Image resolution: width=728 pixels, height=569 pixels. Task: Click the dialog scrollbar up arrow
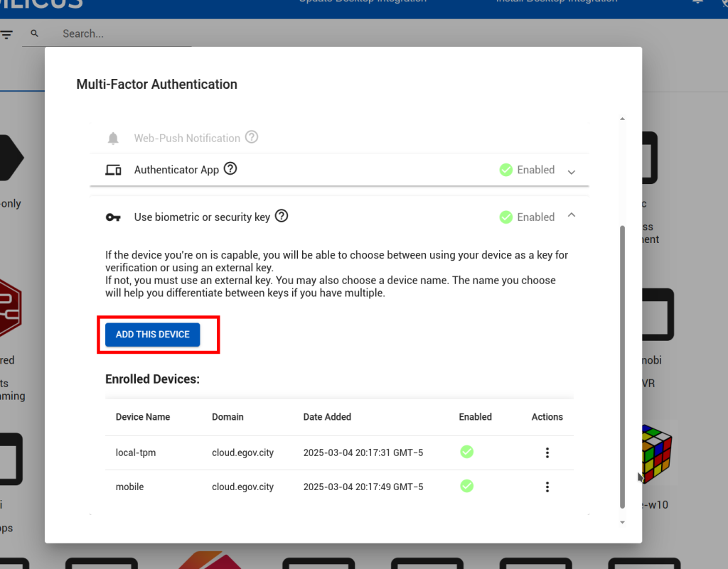pos(622,119)
